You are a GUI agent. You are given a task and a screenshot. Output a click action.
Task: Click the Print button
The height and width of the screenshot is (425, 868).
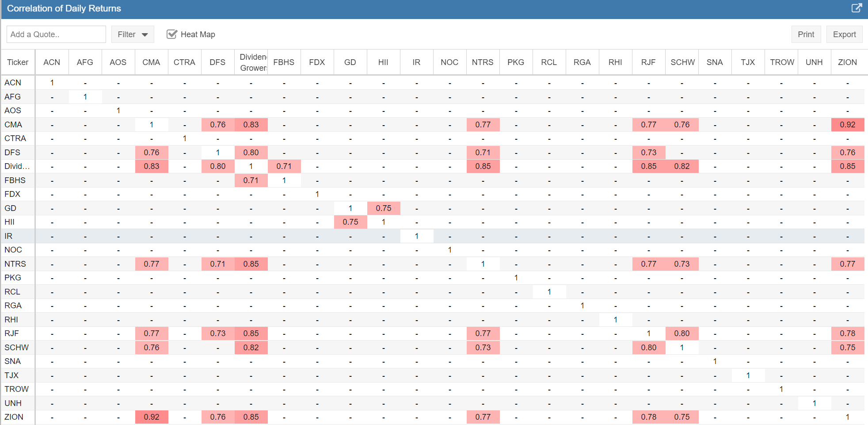point(805,34)
